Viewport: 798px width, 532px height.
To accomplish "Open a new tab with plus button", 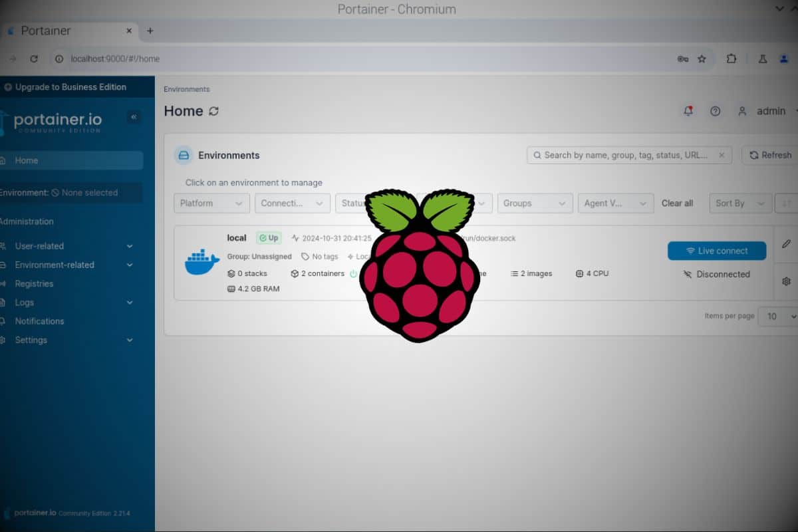I will coord(150,31).
